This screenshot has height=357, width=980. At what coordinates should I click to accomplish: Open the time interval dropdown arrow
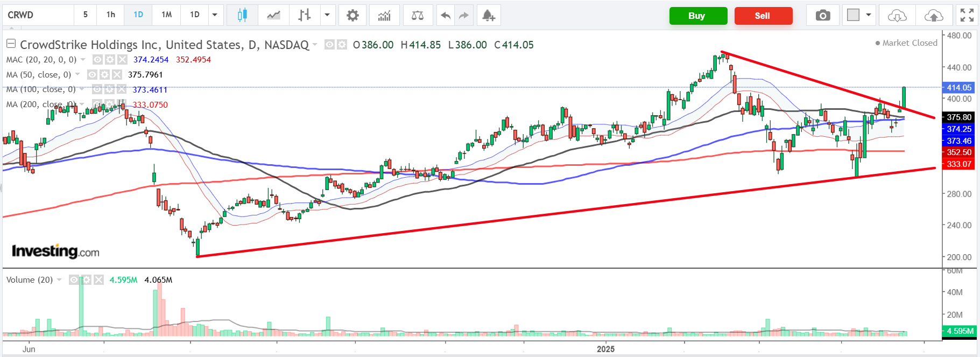[x=215, y=15]
